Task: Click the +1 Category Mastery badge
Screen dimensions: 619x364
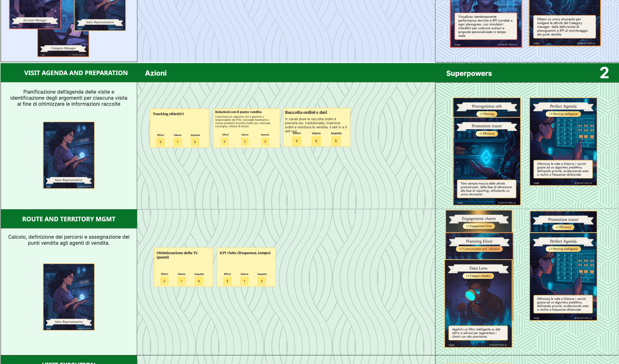Action: pyautogui.click(x=478, y=276)
